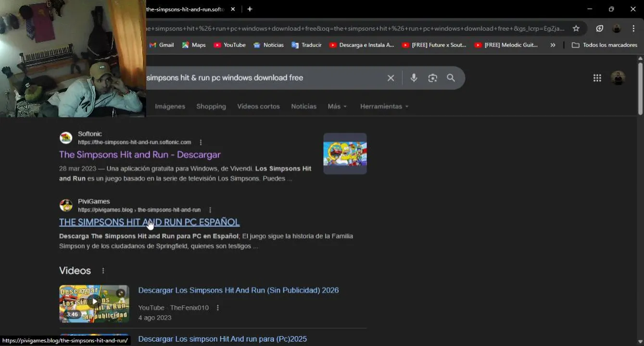644x346 pixels.
Task: Open the Noticias bookmark
Action: (268, 45)
